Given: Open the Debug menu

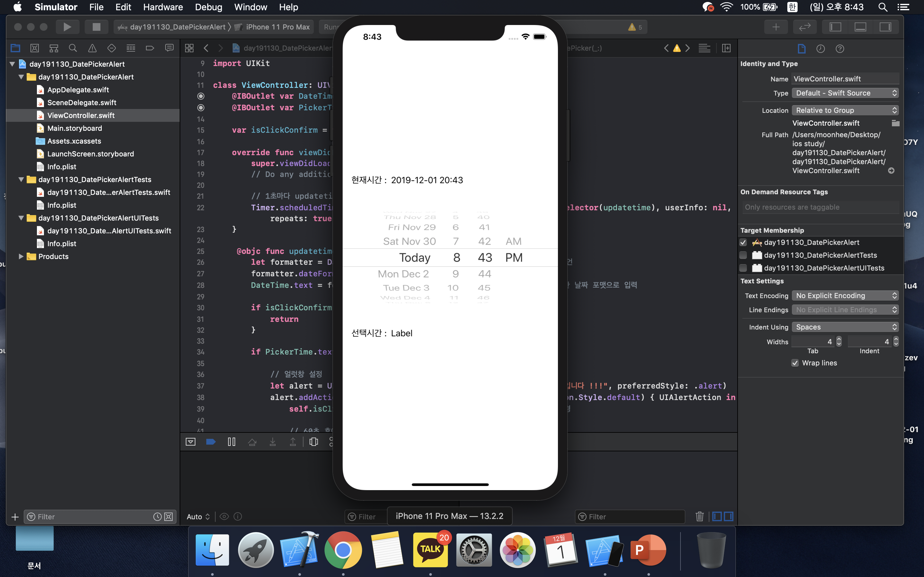Looking at the screenshot, I should [208, 7].
